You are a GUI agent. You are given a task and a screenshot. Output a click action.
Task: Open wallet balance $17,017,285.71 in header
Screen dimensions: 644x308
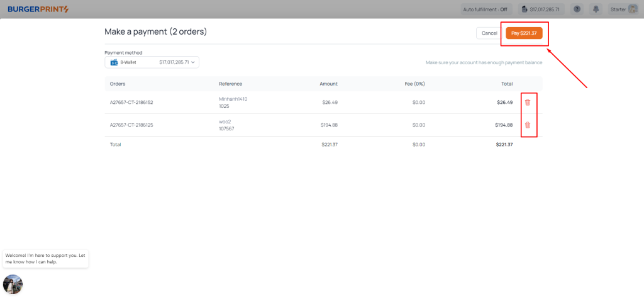540,9
